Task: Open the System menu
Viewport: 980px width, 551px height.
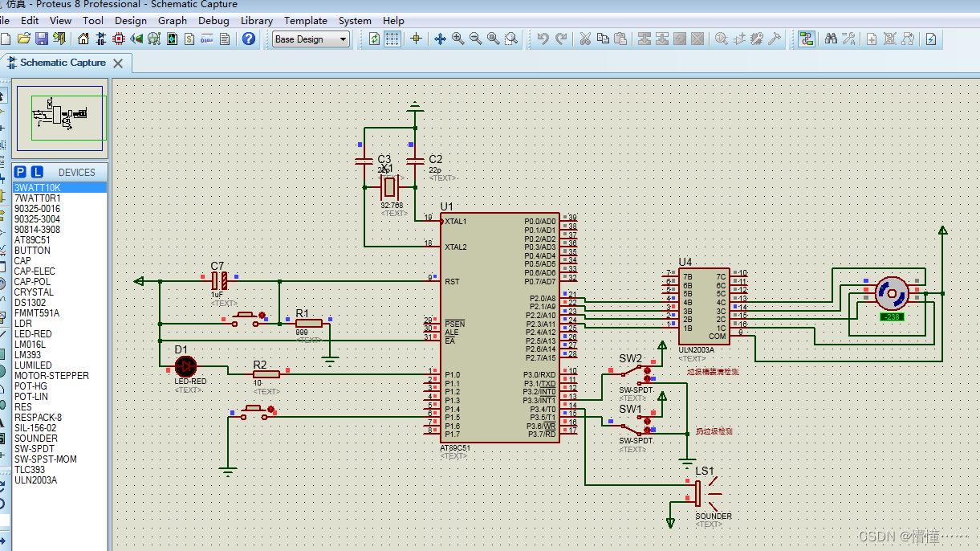Action: coord(355,20)
